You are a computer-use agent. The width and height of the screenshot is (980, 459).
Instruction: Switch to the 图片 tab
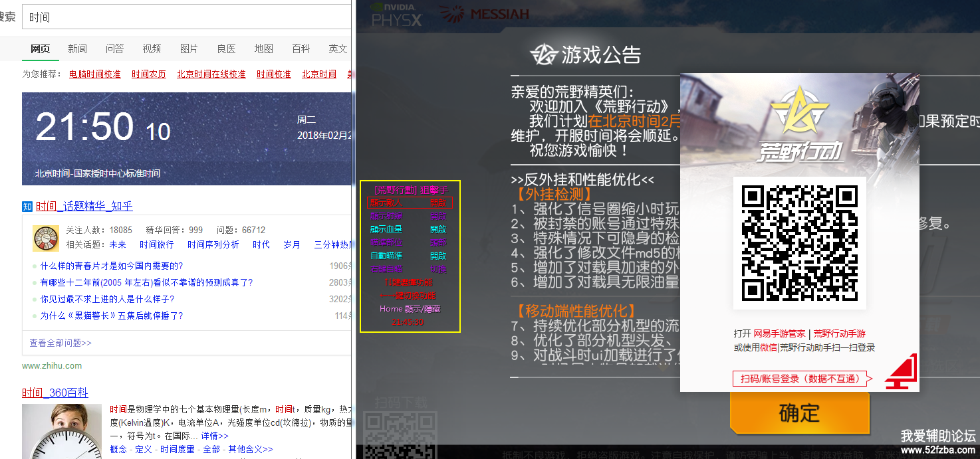pos(189,48)
